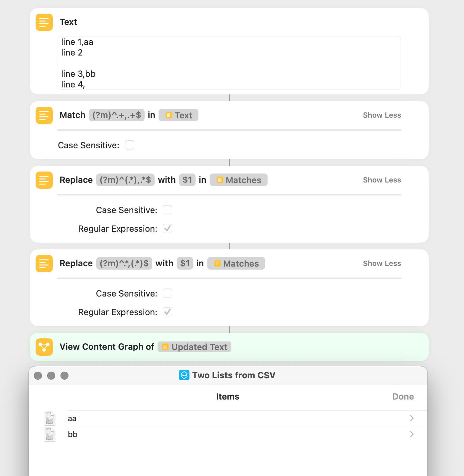Toggle Case Sensitive in first Replace action
This screenshot has height=476, width=464.
pos(168,210)
